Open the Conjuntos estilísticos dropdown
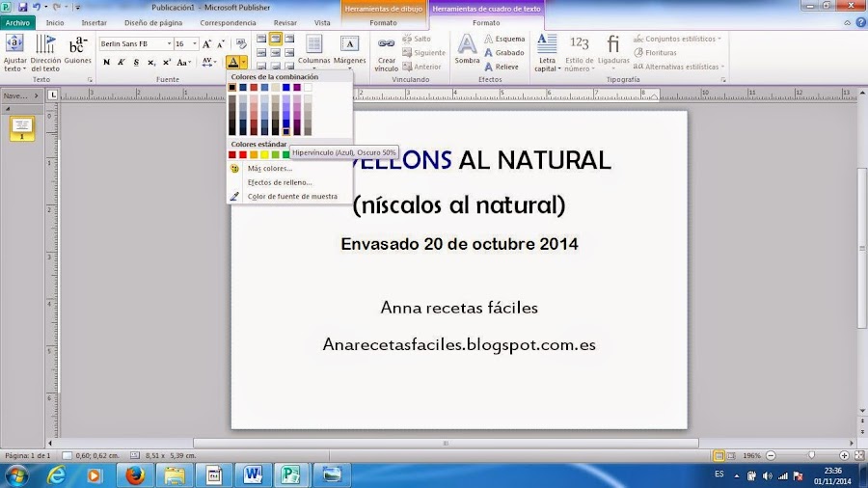 pos(678,39)
